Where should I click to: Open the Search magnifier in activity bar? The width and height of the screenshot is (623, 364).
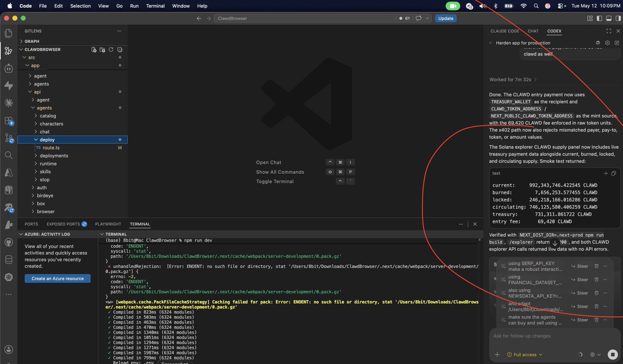(8, 155)
